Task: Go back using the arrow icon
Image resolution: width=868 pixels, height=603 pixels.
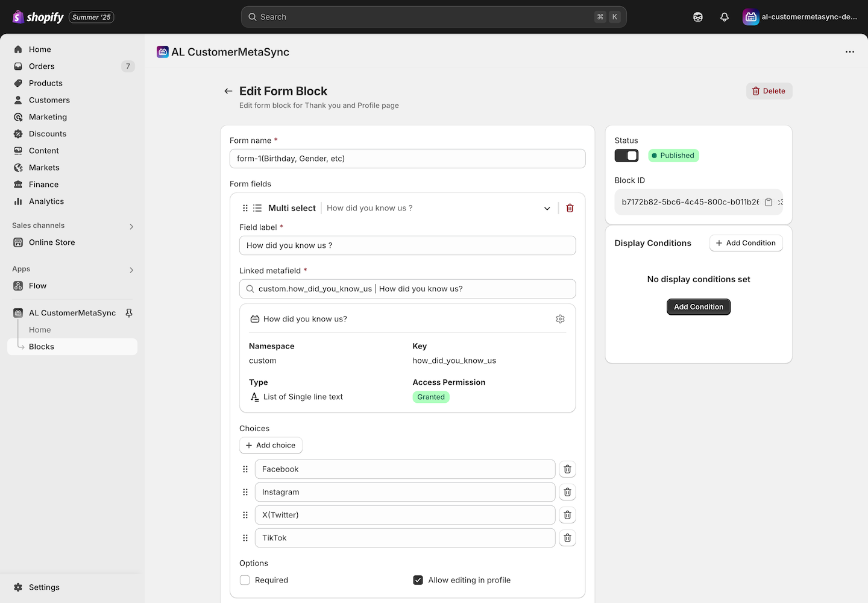Action: (228, 91)
